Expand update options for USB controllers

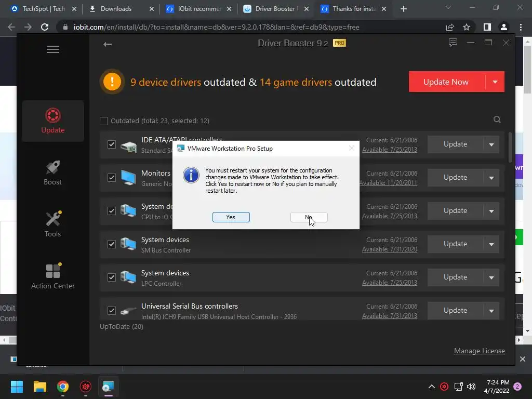[491, 311]
